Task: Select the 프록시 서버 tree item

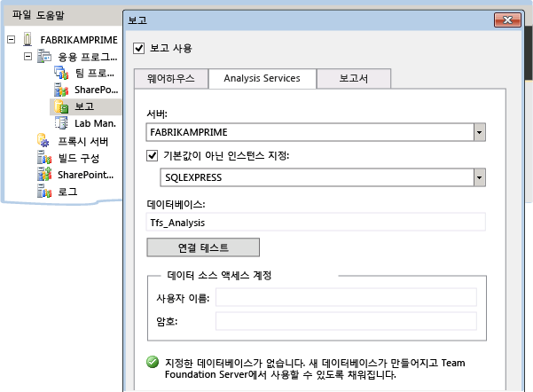Action: [83, 141]
